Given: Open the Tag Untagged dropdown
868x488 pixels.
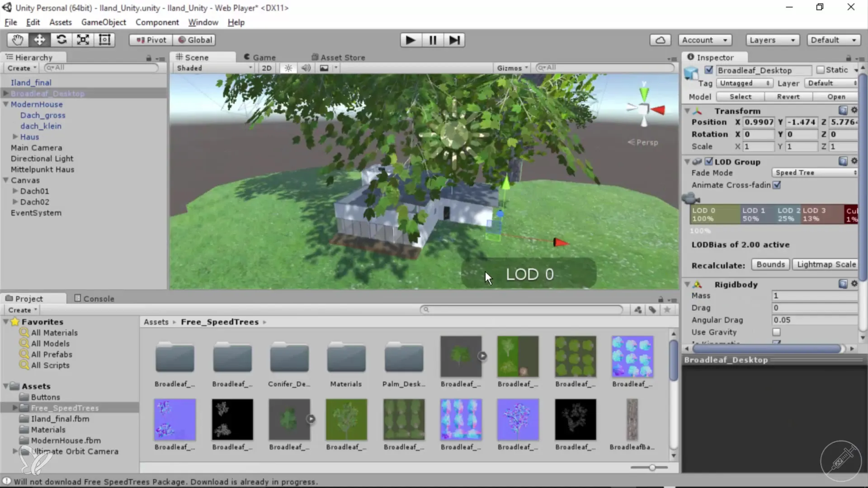Looking at the screenshot, I should 744,83.
